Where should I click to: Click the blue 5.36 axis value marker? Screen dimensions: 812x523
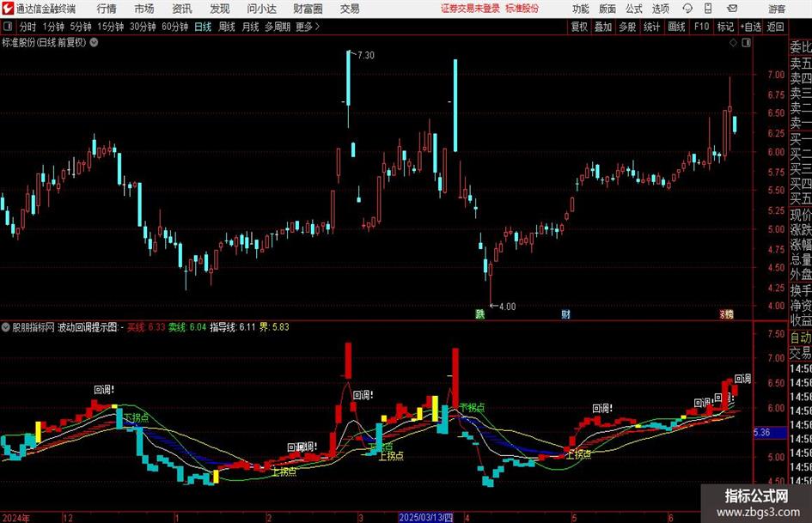[770, 432]
